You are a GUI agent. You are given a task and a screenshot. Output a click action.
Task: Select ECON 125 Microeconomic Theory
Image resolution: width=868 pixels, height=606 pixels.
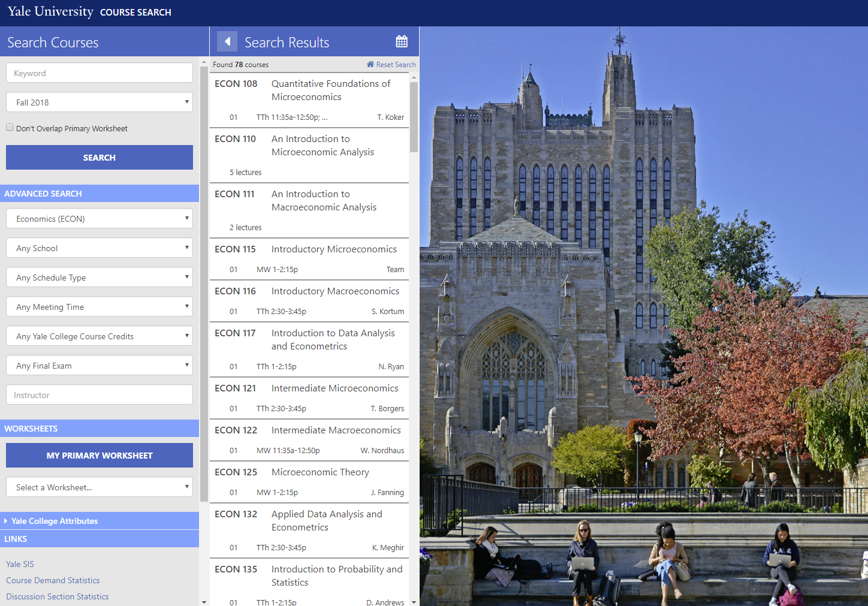coord(309,482)
